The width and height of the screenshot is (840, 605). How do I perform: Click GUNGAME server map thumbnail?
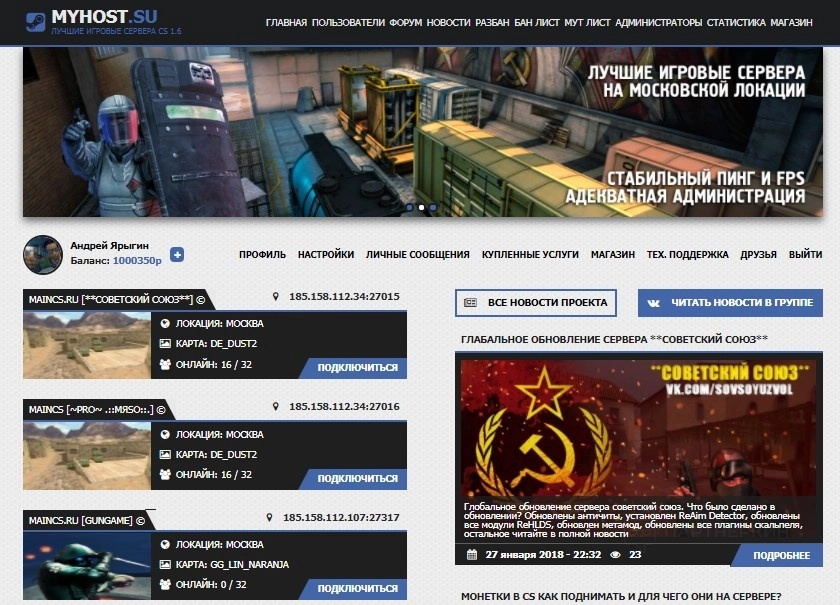click(87, 566)
